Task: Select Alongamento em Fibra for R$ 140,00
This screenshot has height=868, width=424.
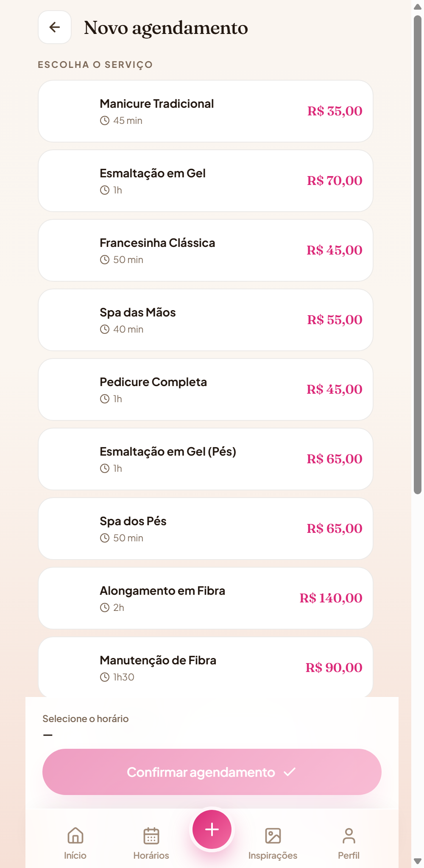Action: (x=206, y=598)
